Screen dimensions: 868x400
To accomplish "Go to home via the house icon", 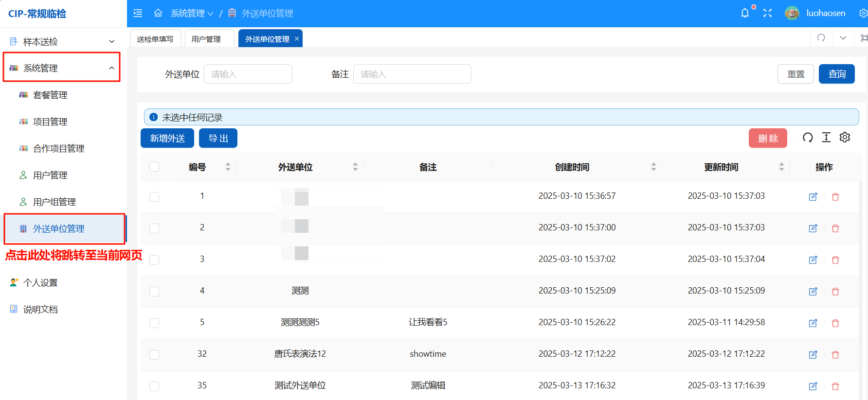I will click(x=158, y=13).
